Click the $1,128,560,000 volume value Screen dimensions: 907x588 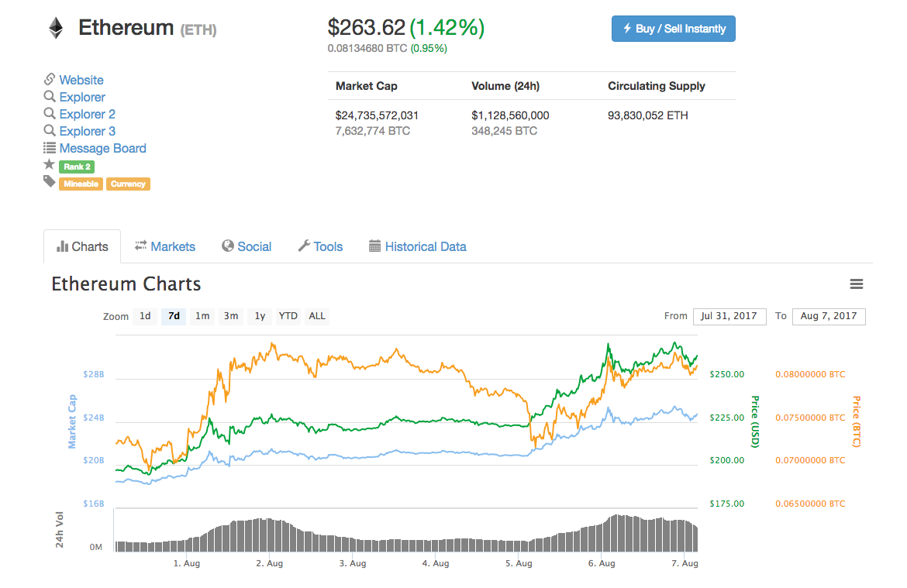pos(510,115)
